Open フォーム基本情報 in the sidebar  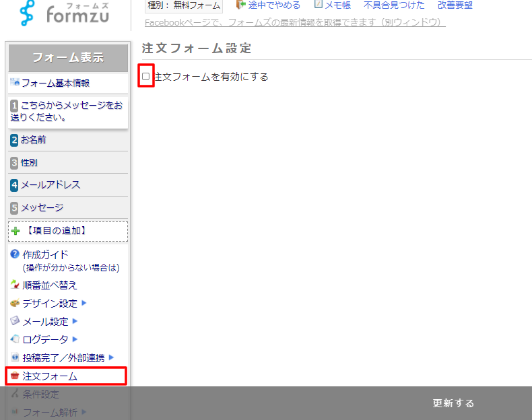(55, 83)
